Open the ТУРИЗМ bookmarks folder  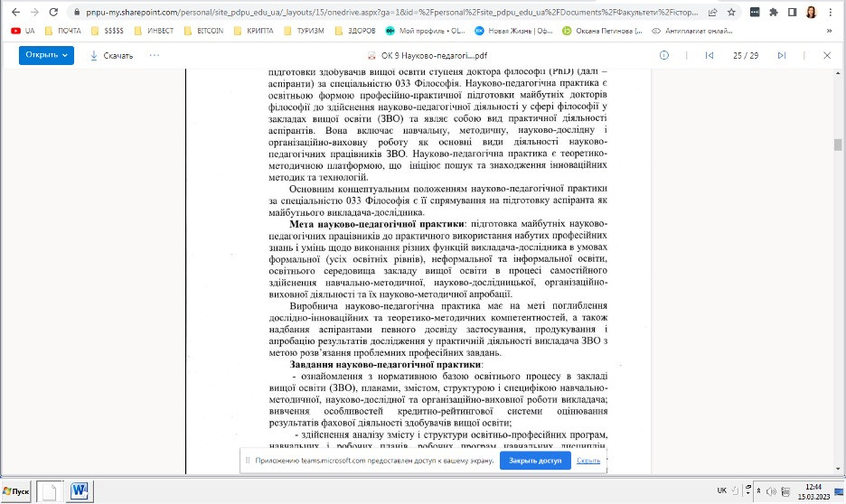pos(304,31)
